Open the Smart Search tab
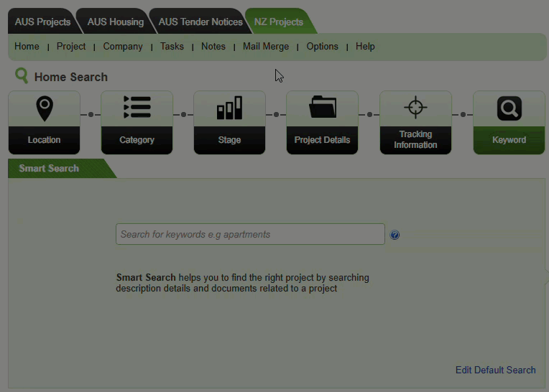This screenshot has width=549, height=392. (x=49, y=168)
